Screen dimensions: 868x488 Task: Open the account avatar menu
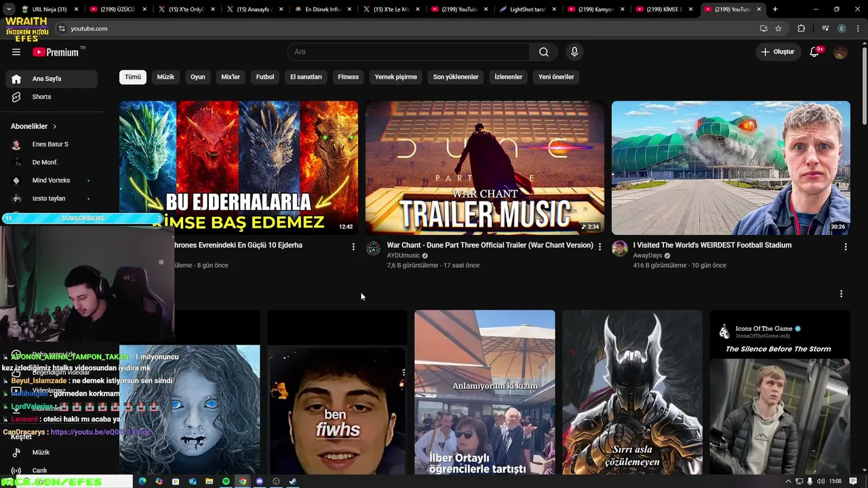coord(840,52)
